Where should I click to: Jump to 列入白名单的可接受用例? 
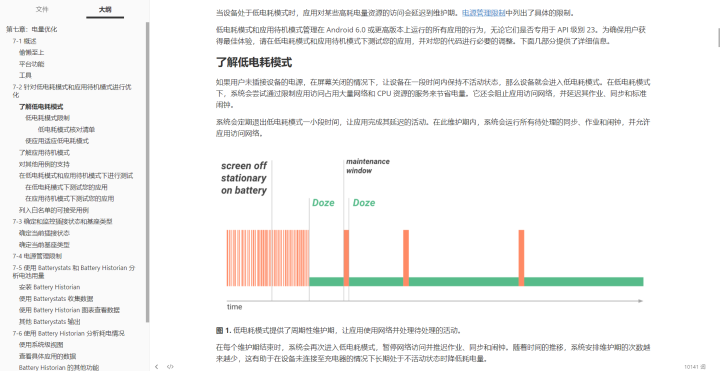point(54,210)
